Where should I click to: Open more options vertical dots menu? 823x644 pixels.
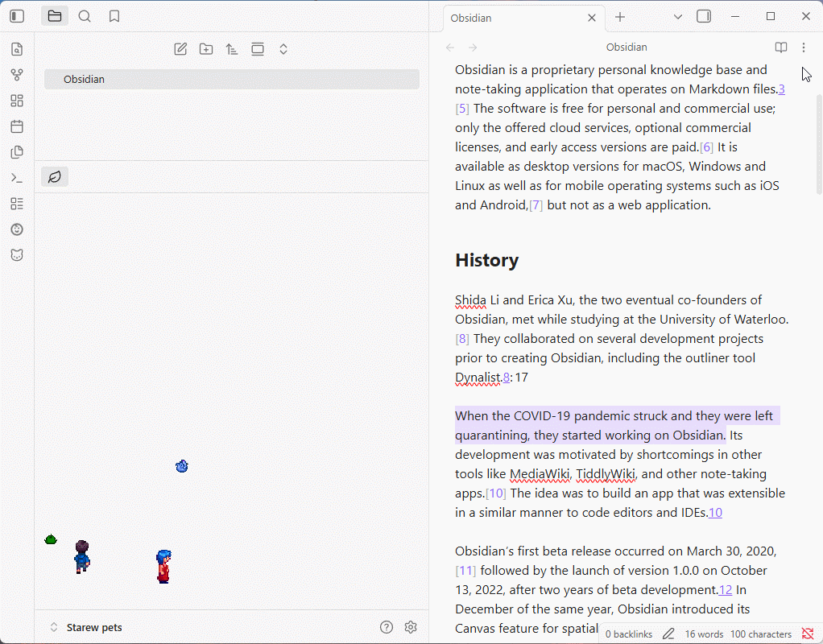click(804, 47)
